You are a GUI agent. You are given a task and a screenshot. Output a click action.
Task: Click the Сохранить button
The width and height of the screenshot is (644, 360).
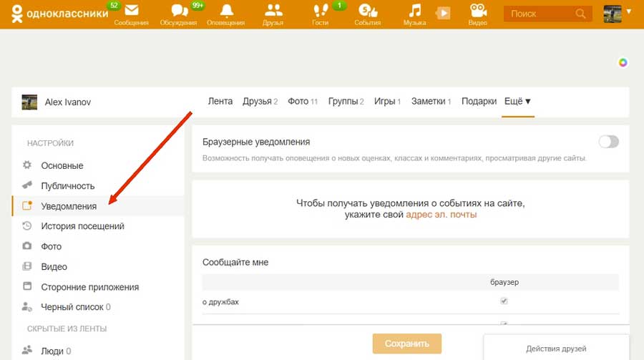[407, 344]
